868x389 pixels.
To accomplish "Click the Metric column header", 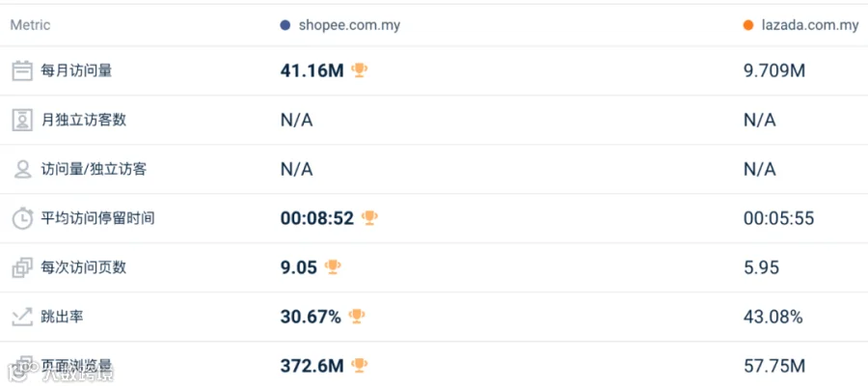I will point(30,25).
